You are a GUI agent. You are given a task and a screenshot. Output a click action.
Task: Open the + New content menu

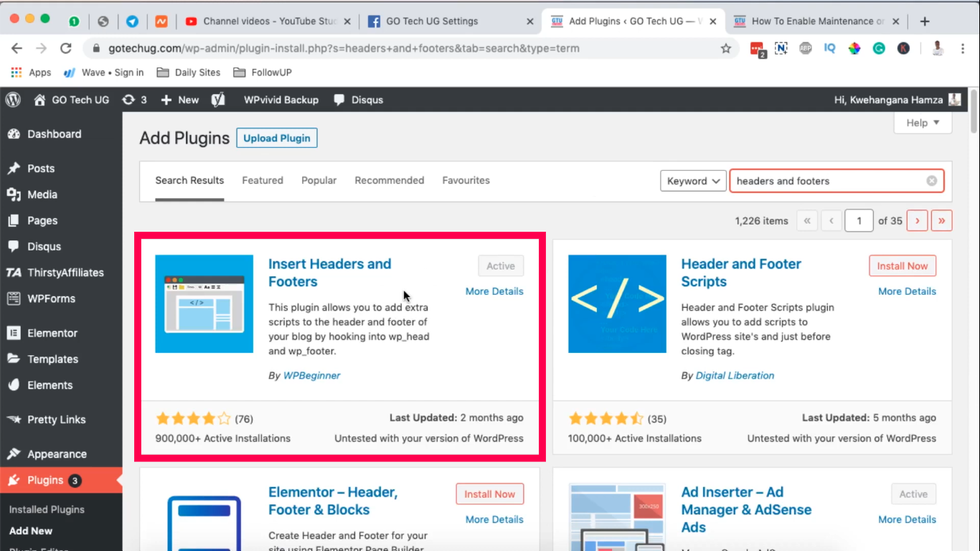point(179,100)
